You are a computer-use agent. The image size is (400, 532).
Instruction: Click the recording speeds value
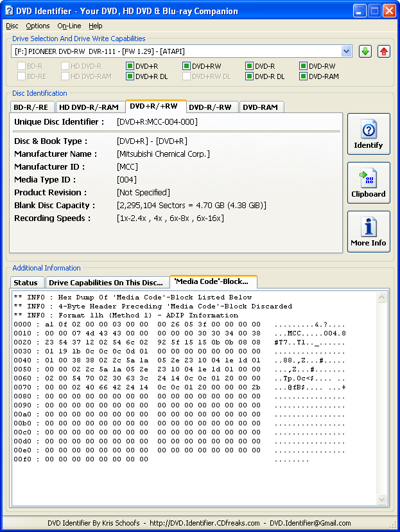[x=170, y=218]
